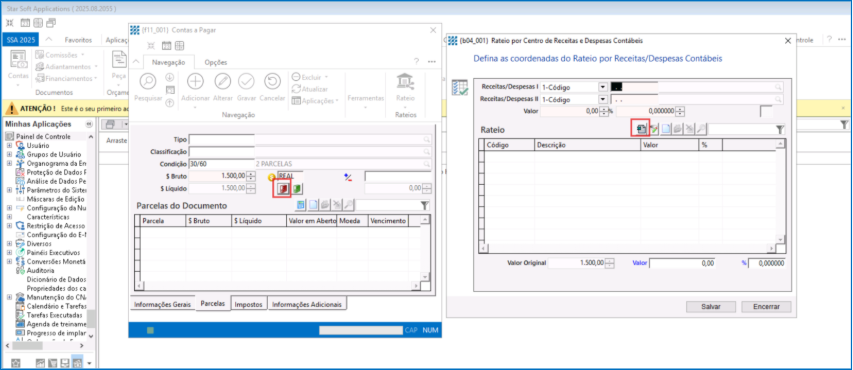Click the Rateio bank icon in ribbon

(x=404, y=82)
